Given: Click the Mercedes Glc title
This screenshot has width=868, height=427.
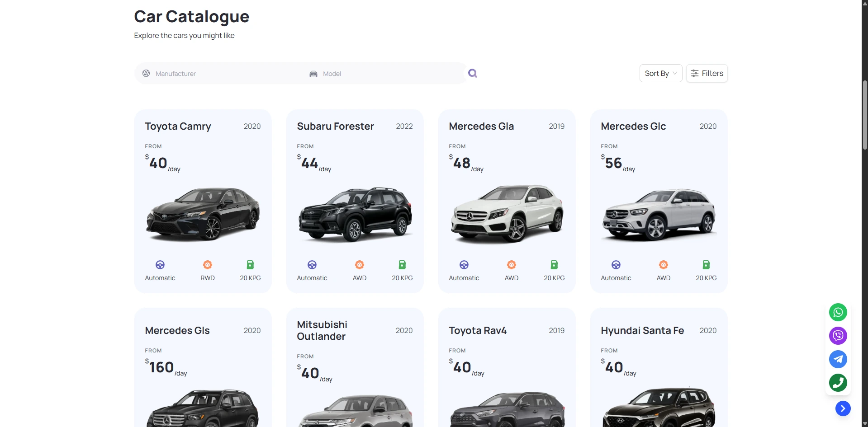Looking at the screenshot, I should click(x=633, y=126).
